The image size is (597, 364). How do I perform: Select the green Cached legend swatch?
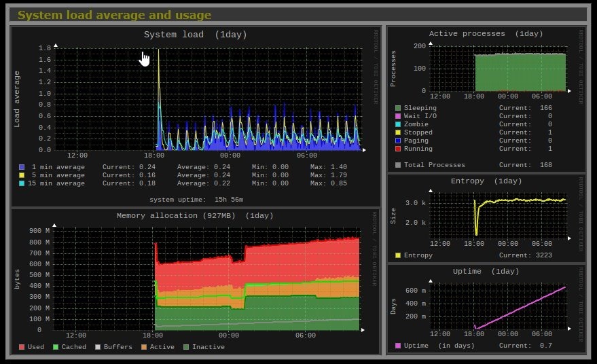click(56, 347)
